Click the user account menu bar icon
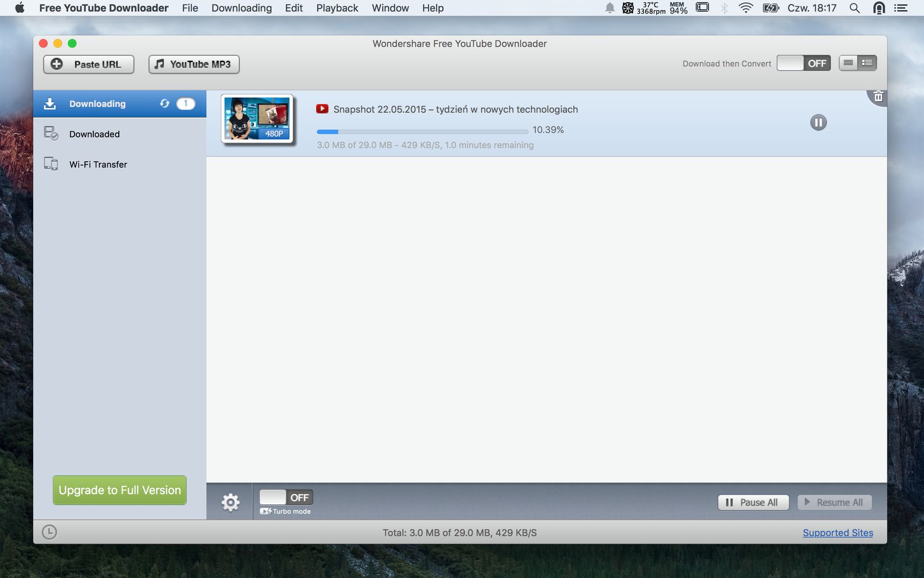The image size is (924, 578). tap(879, 8)
